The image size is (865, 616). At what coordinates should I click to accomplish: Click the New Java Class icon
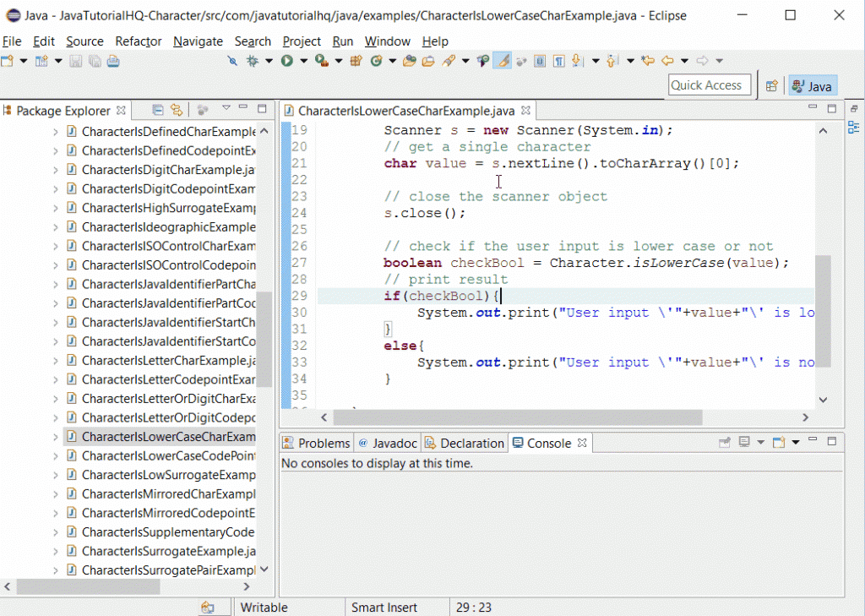pos(376,61)
